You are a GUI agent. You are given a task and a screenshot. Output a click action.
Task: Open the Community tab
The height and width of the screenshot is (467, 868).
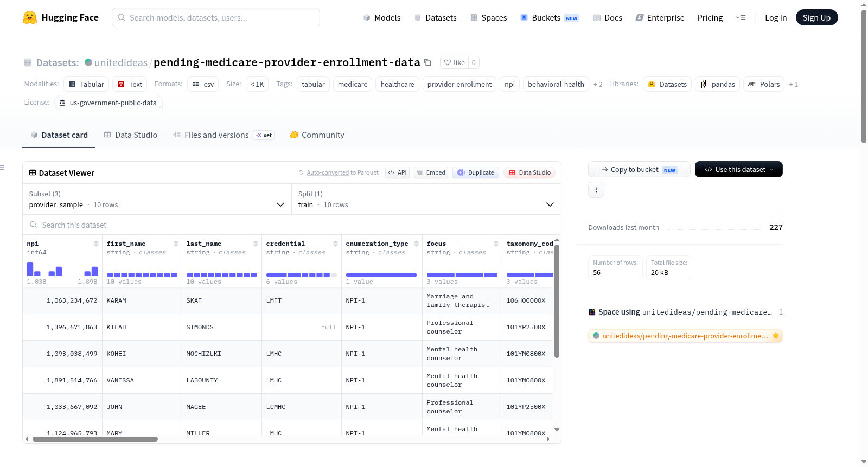317,135
